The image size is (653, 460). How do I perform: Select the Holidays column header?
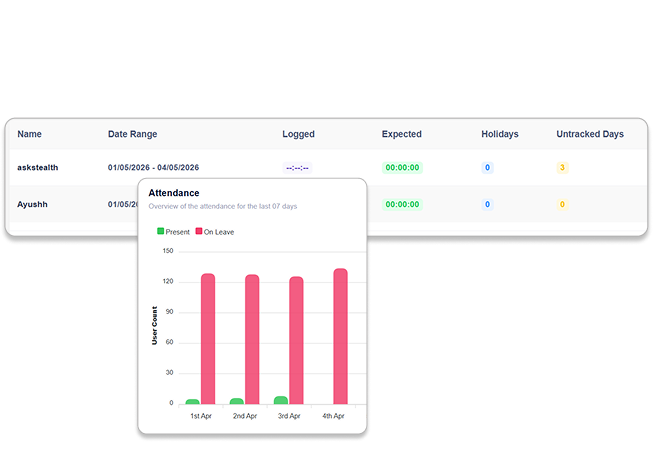[500, 134]
